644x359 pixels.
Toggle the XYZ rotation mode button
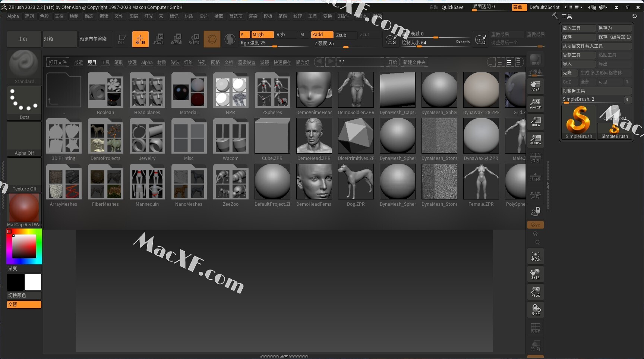point(536,225)
